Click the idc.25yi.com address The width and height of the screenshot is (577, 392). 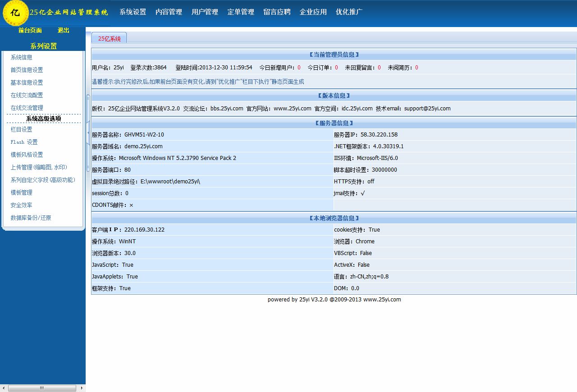[x=357, y=109]
